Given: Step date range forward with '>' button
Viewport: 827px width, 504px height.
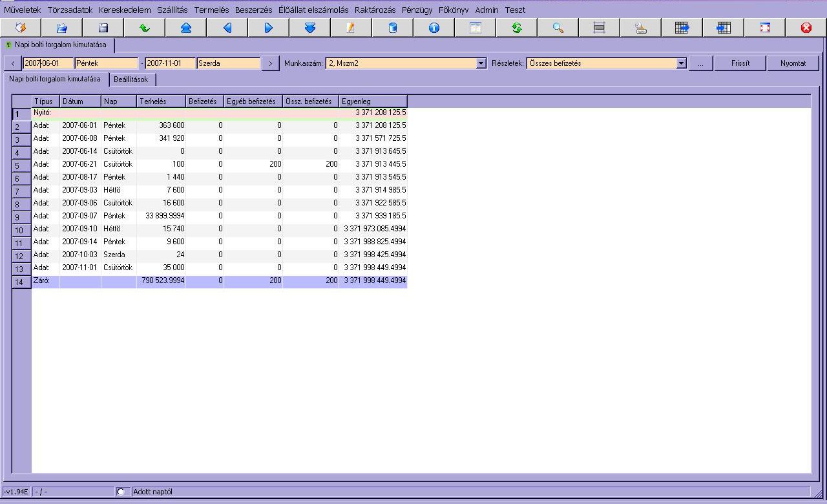Looking at the screenshot, I should pos(271,63).
